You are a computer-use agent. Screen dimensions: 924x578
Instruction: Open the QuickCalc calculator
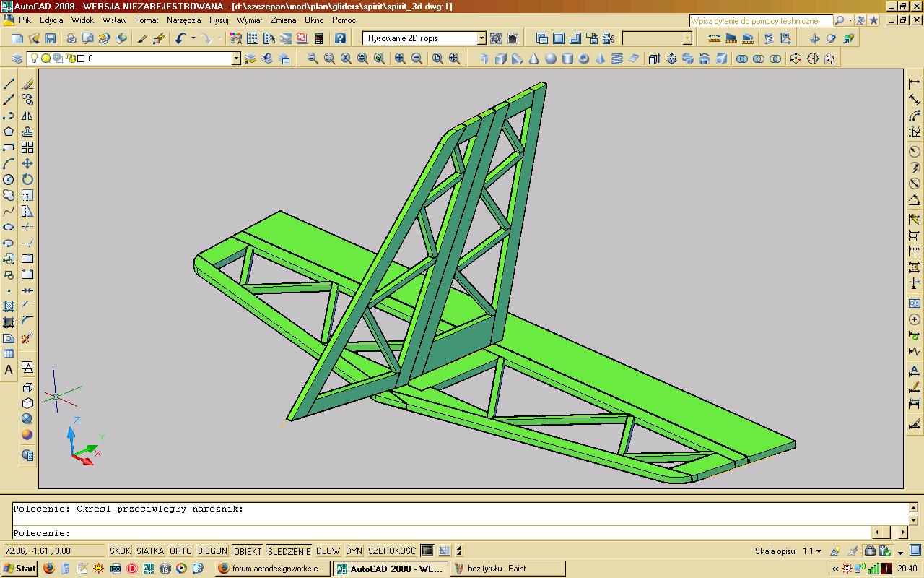[x=319, y=38]
